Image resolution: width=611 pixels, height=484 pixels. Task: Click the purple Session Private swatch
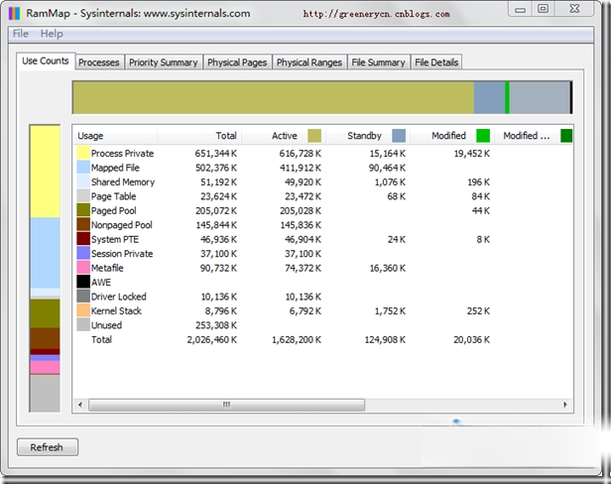(83, 253)
